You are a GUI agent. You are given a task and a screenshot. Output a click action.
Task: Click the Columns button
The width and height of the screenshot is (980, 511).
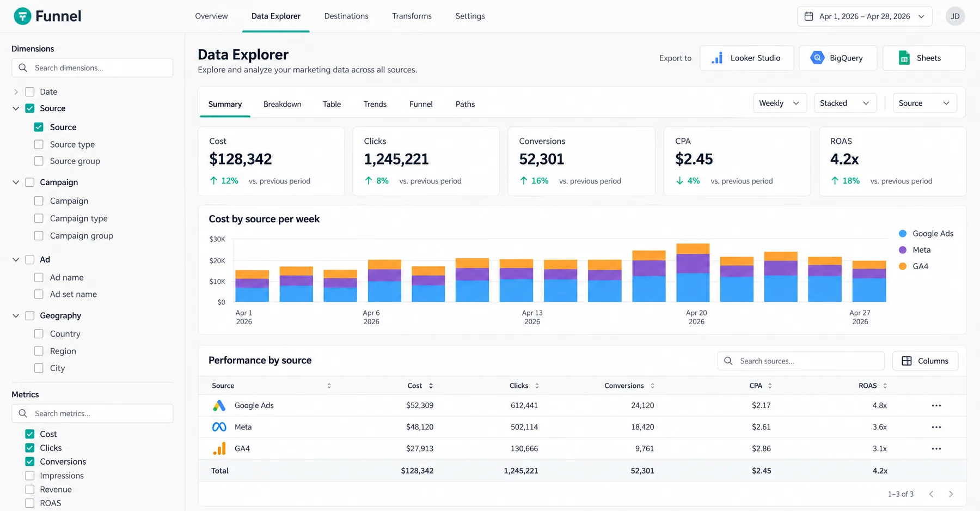[925, 361]
